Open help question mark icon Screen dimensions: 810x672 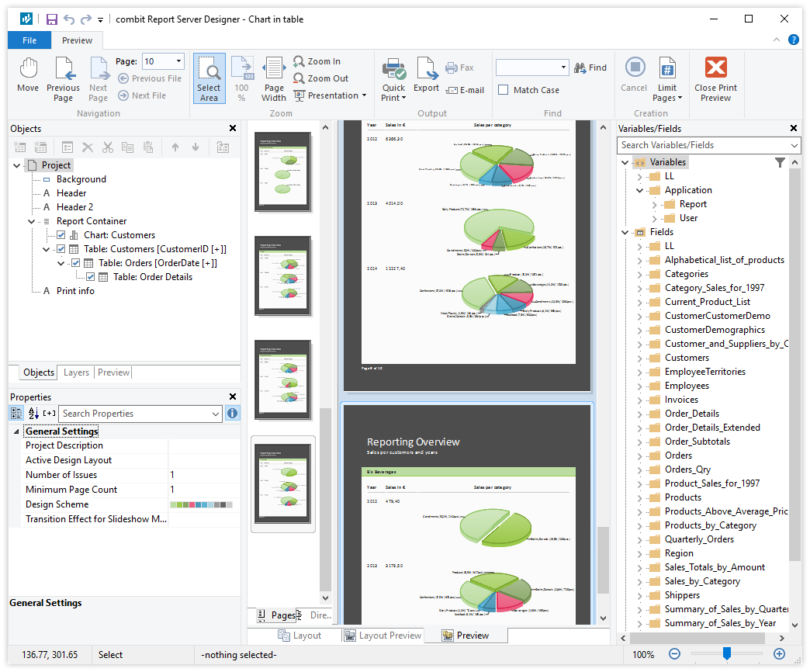794,40
